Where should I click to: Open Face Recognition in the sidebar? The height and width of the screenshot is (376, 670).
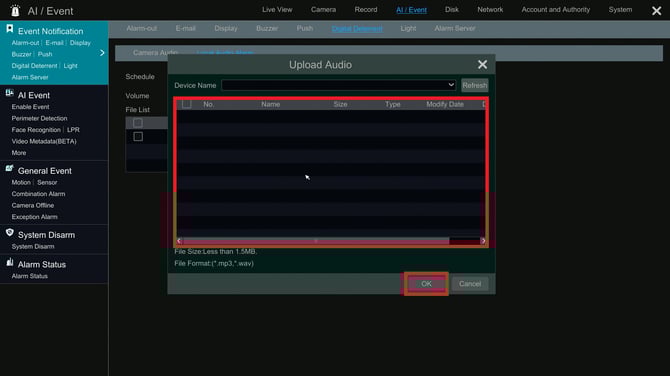(x=36, y=130)
